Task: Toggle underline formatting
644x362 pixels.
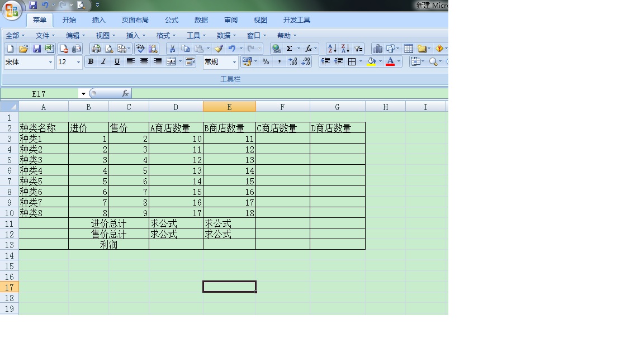Action: pos(117,61)
